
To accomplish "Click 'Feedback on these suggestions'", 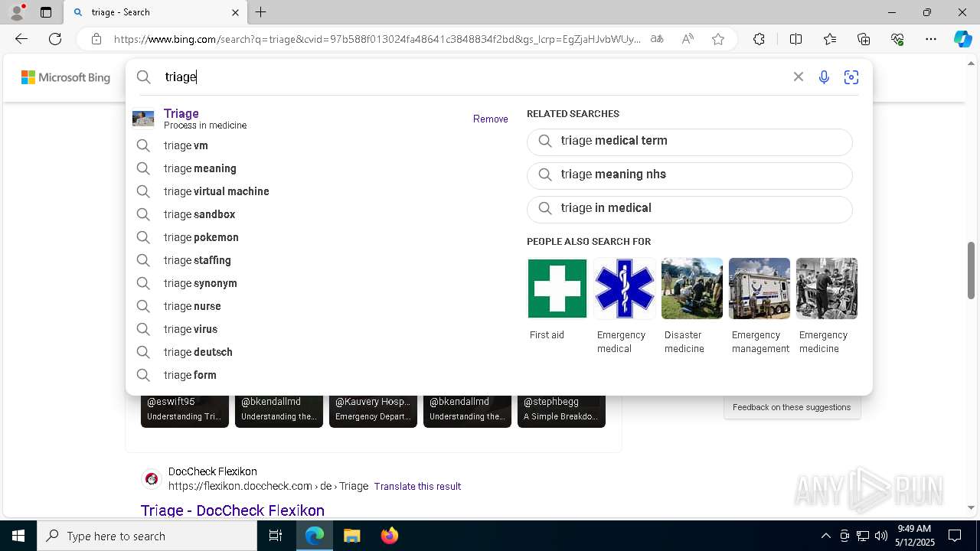I will [792, 407].
